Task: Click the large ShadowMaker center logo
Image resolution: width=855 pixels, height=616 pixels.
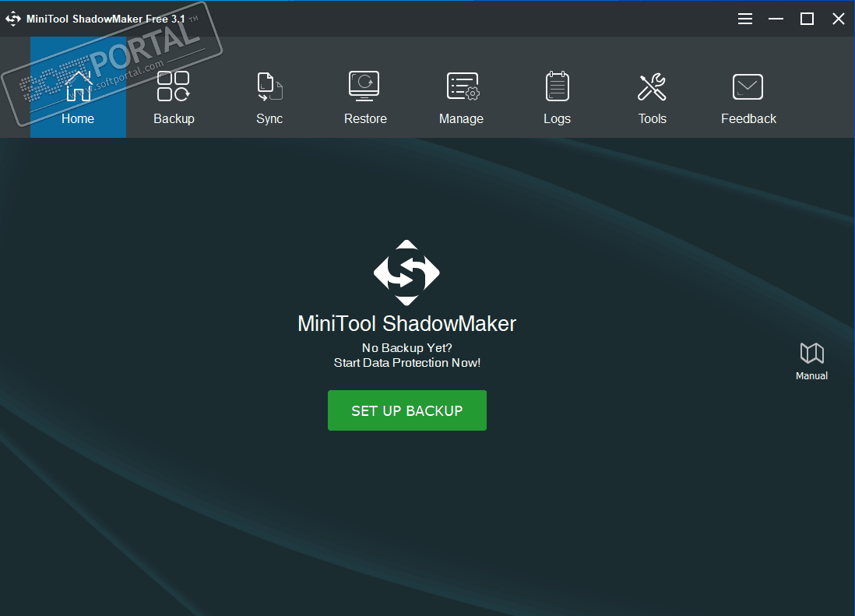Action: click(406, 273)
